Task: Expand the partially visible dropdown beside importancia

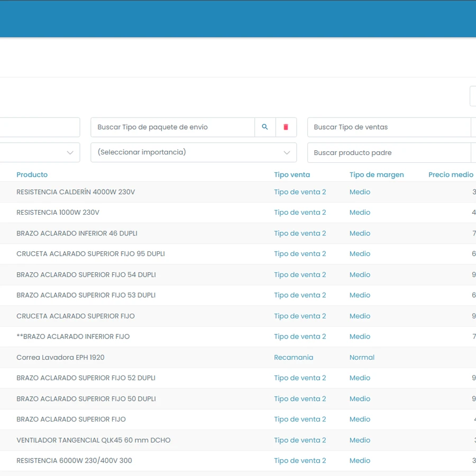Action: pos(40,152)
